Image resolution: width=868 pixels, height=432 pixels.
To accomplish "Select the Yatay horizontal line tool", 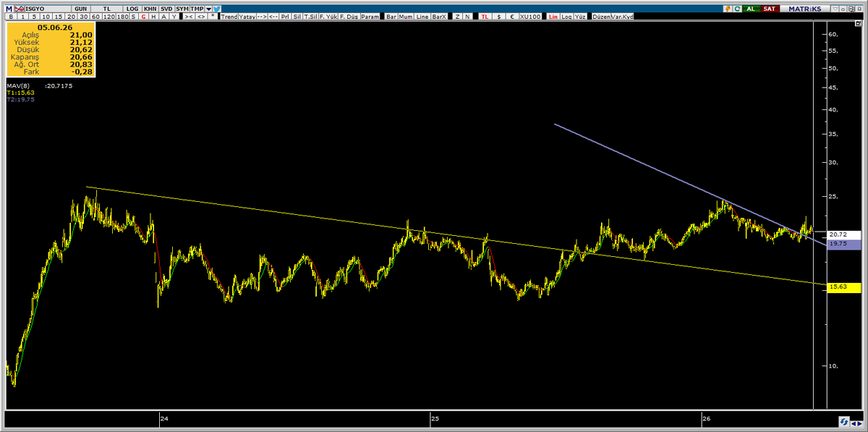I will click(x=247, y=17).
